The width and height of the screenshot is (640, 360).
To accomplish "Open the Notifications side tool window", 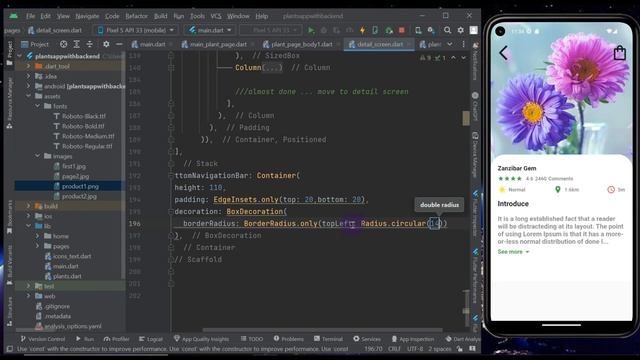I will (475, 62).
